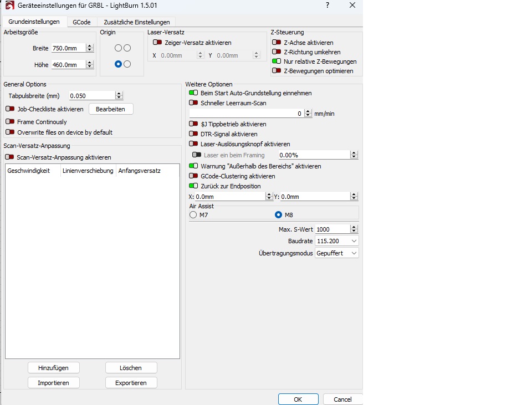
Task: Confirm settings with the OK button
Action: (298, 399)
